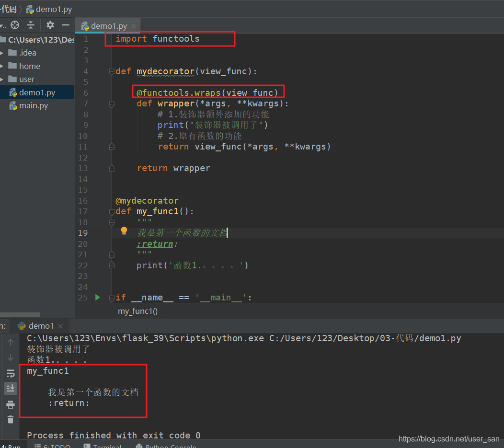Click '@functools.wraps(view_func)' decorator text

click(x=207, y=93)
